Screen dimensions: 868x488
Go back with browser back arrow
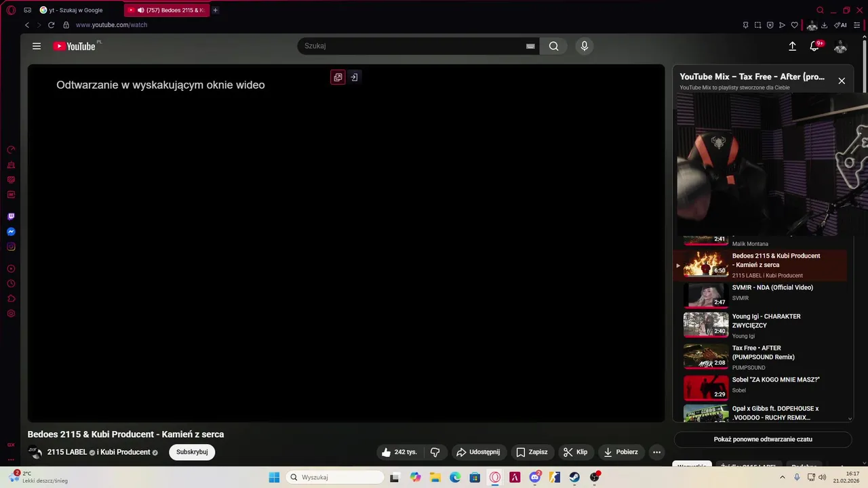click(x=27, y=25)
